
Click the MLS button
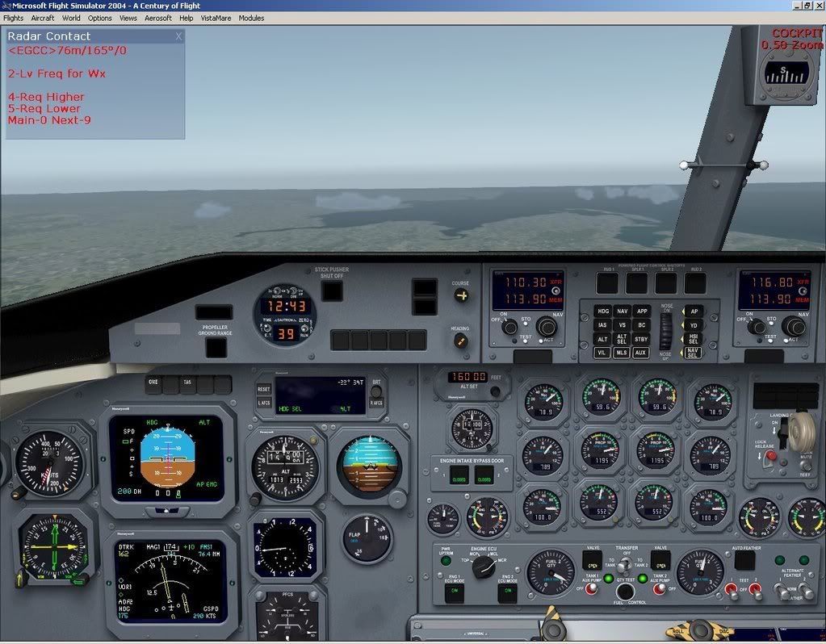pyautogui.click(x=622, y=353)
